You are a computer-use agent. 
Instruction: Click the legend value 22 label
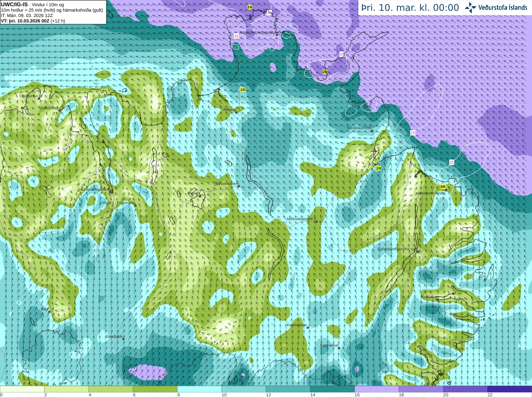490,395
